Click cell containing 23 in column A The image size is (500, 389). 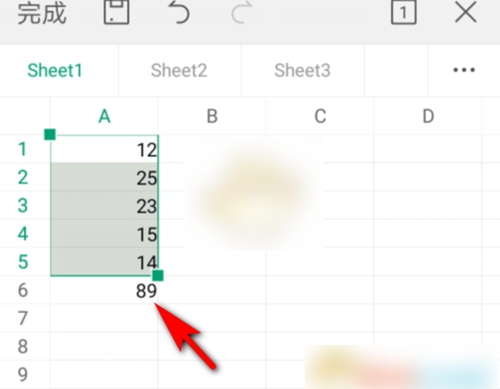pos(104,205)
